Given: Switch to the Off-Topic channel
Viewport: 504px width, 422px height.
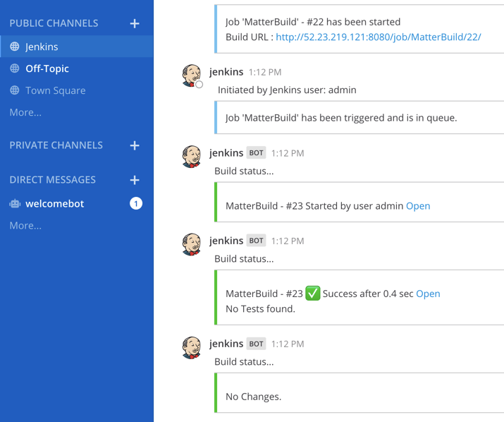Looking at the screenshot, I should pyautogui.click(x=77, y=68).
